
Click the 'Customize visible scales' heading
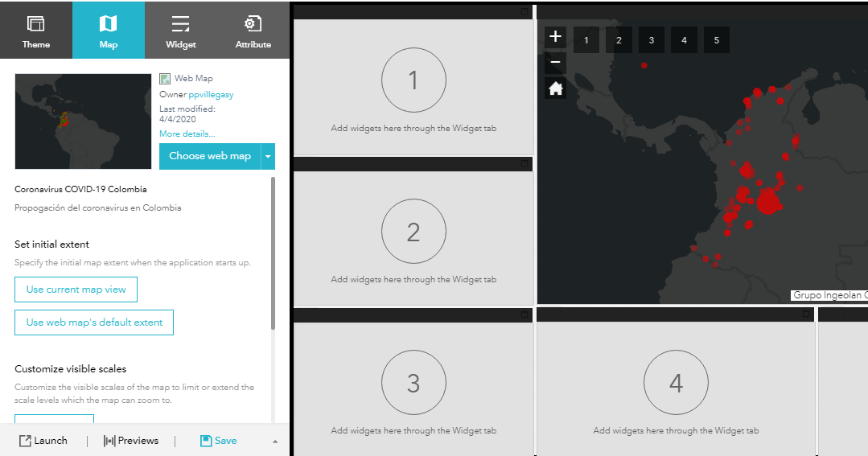tap(70, 369)
